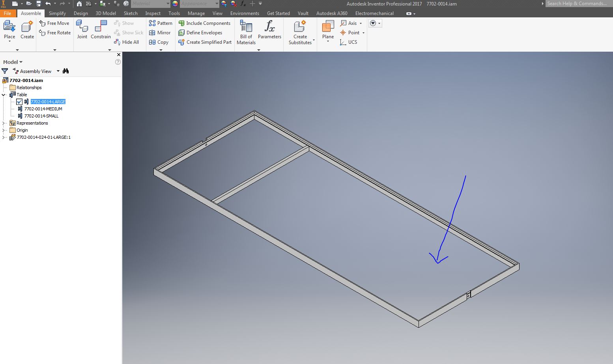Click the Create component icon

point(27,26)
